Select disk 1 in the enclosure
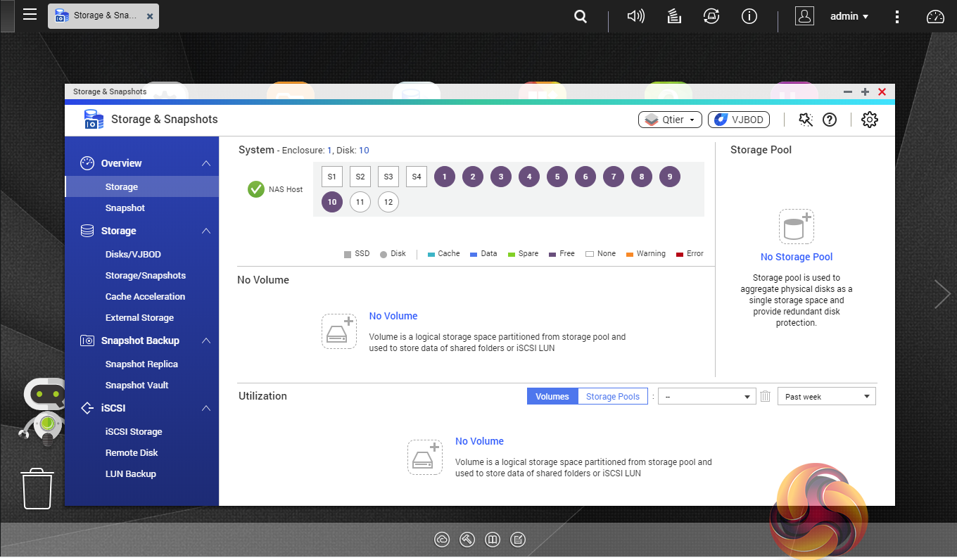The height and width of the screenshot is (560, 957). [445, 177]
